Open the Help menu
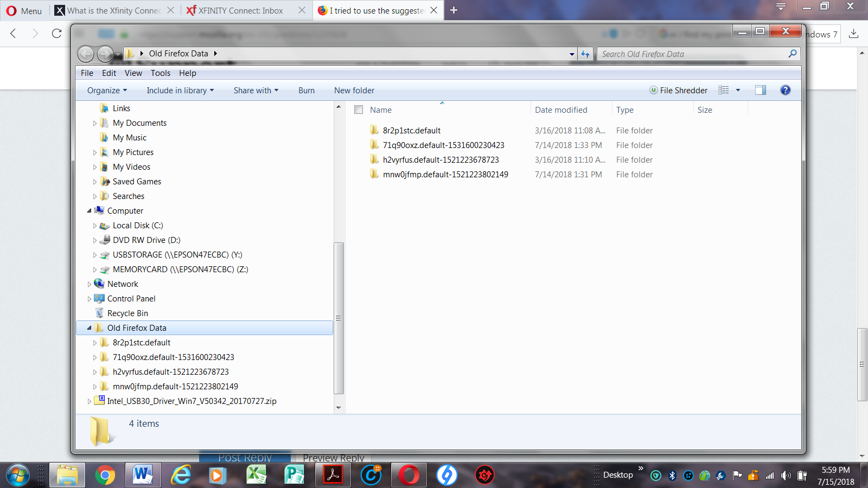The image size is (868, 488). 188,73
